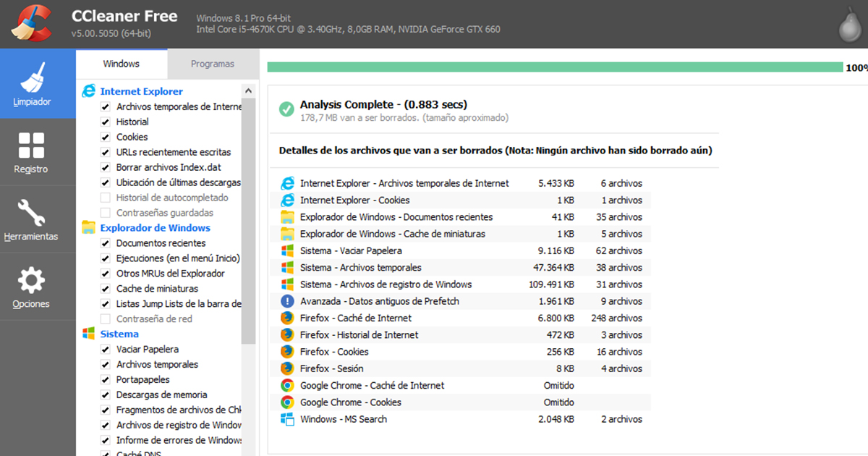Click Chrome icon for Cookies result
868x456 pixels.
point(287,402)
